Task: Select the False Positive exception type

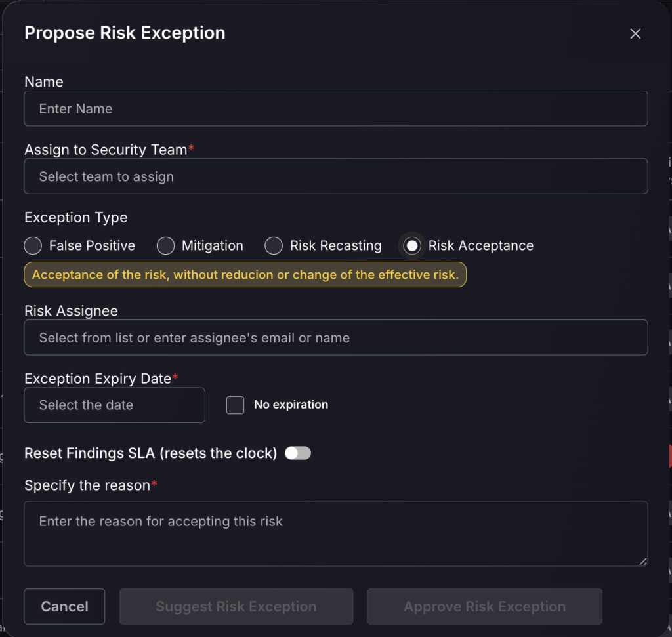Action: (33, 246)
